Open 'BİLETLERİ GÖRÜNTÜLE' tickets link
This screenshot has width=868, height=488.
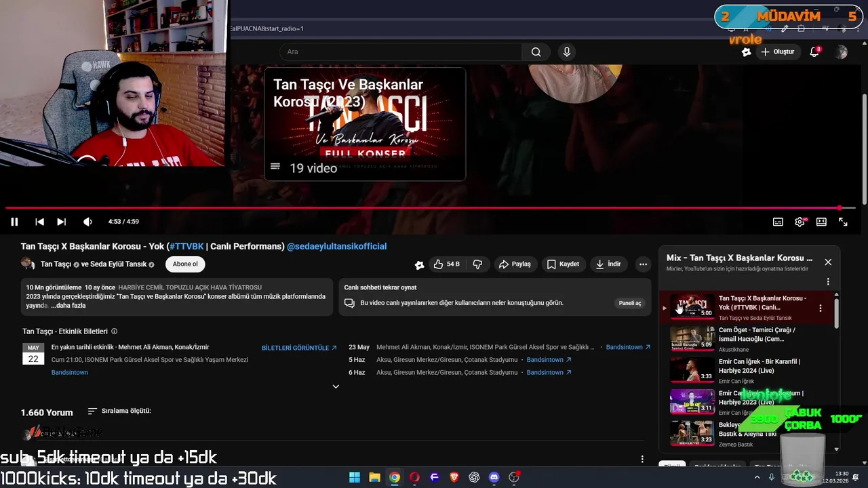[299, 348]
